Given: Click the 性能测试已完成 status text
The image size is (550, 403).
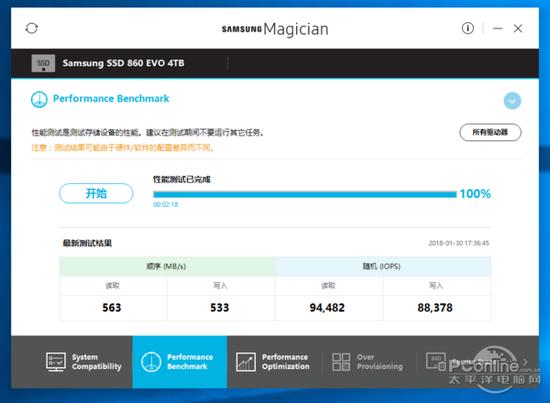Looking at the screenshot, I should [181, 179].
